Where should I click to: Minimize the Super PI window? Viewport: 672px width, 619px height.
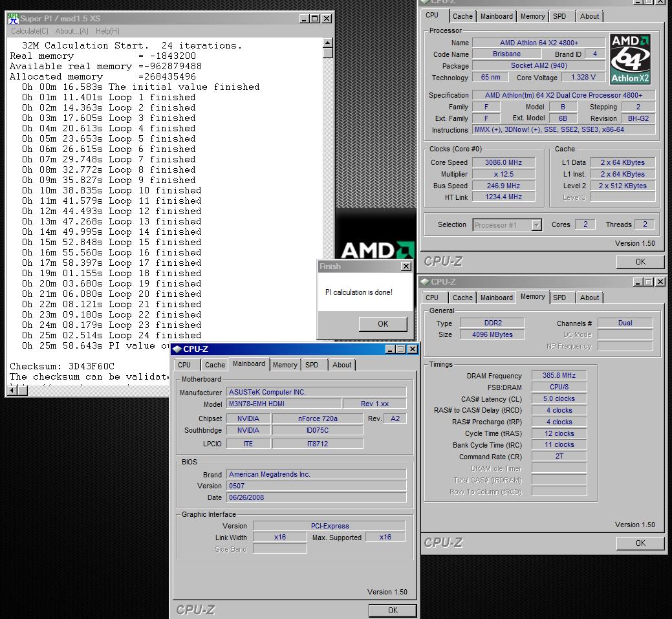tap(304, 18)
